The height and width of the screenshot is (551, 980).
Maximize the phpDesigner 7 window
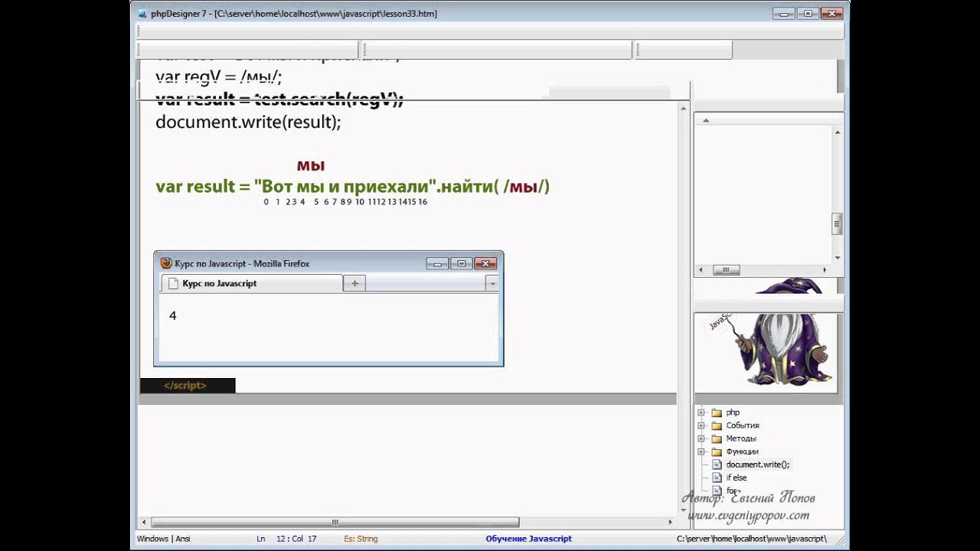[x=807, y=13]
